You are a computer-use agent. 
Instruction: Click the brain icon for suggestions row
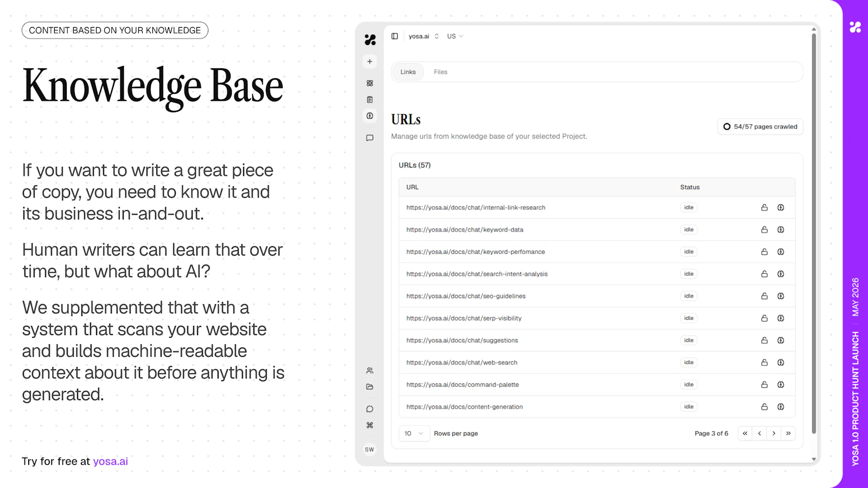[781, 341]
